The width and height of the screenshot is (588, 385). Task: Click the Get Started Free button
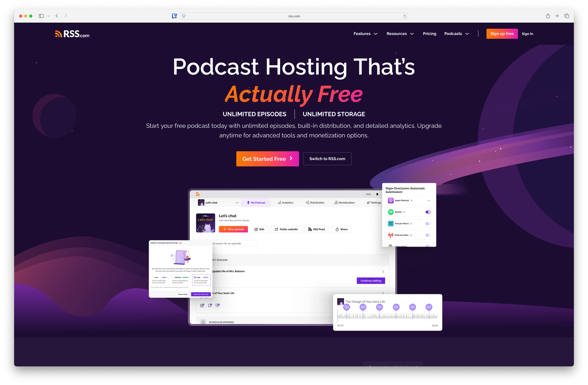tap(267, 159)
